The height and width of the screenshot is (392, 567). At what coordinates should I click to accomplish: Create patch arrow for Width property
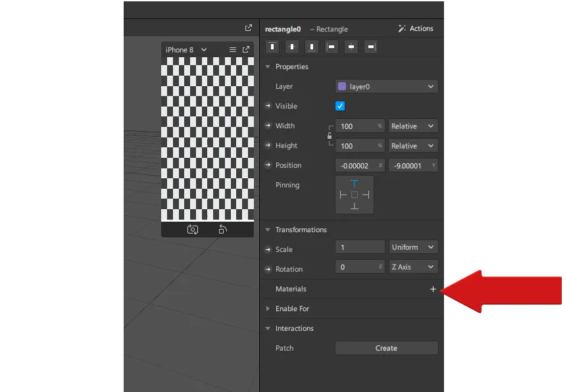[268, 126]
